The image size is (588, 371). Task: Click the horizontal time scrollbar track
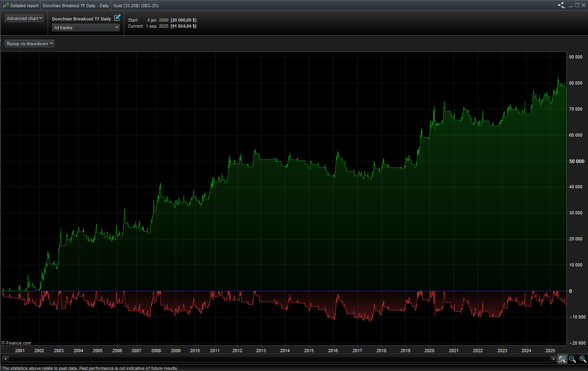coord(279,359)
